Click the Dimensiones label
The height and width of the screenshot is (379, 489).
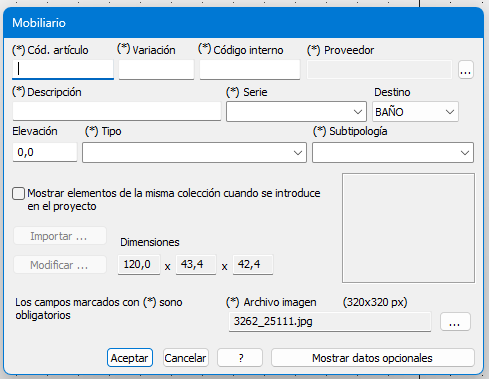(x=150, y=242)
